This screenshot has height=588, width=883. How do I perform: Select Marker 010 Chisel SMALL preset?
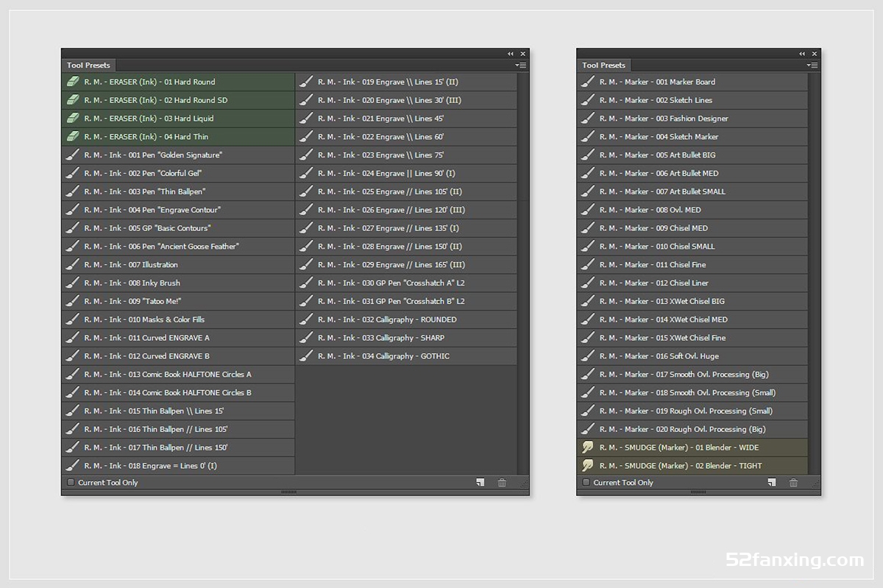(692, 247)
